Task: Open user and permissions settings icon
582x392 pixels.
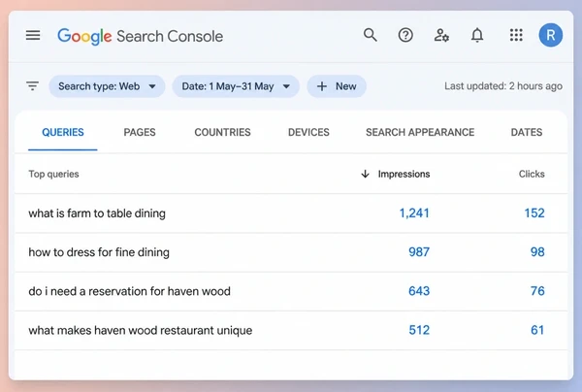Action: click(441, 35)
